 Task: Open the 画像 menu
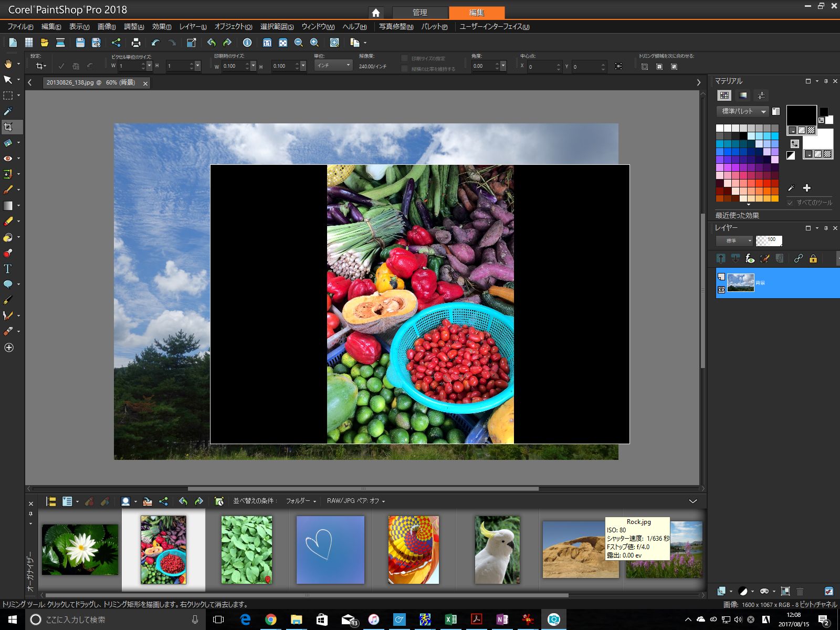click(107, 27)
